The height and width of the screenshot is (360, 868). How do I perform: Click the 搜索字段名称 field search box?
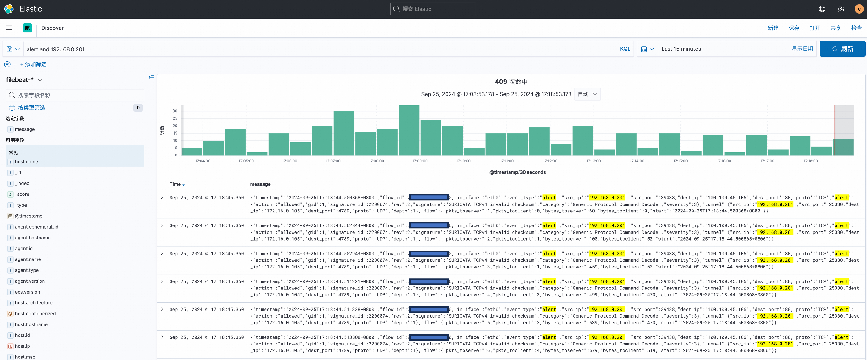coord(75,96)
